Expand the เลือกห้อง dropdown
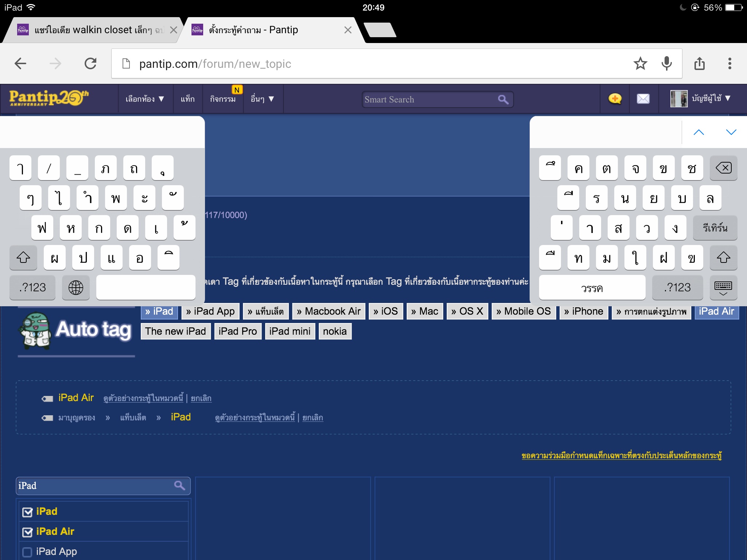 (145, 99)
